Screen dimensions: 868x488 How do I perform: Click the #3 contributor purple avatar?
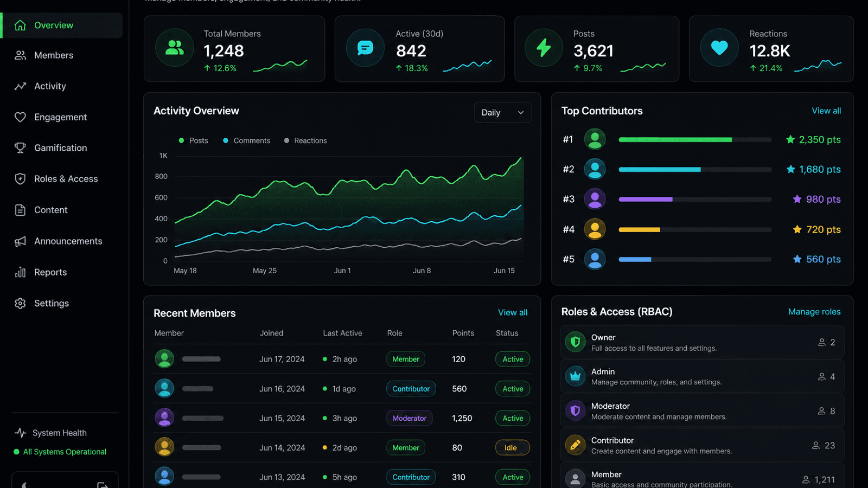[x=595, y=199]
